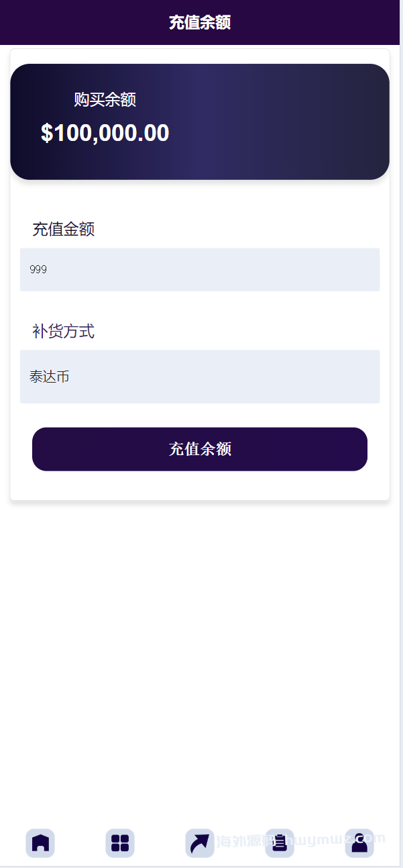Click the dollar sign in the balance
Image resolution: width=403 pixels, height=868 pixels.
click(x=46, y=133)
